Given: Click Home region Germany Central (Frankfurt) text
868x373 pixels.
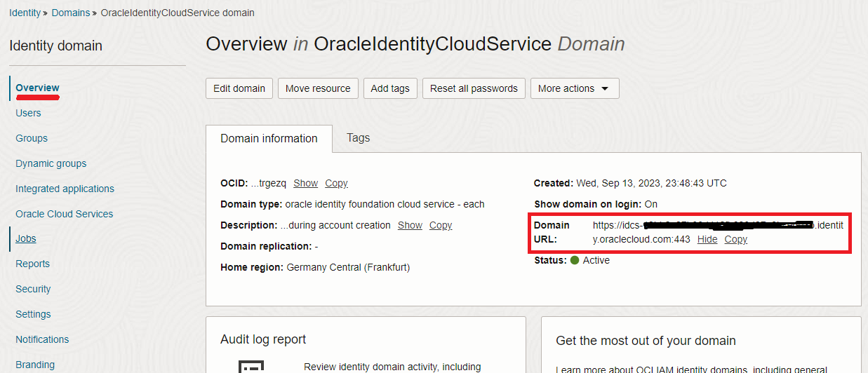Looking at the screenshot, I should point(315,267).
